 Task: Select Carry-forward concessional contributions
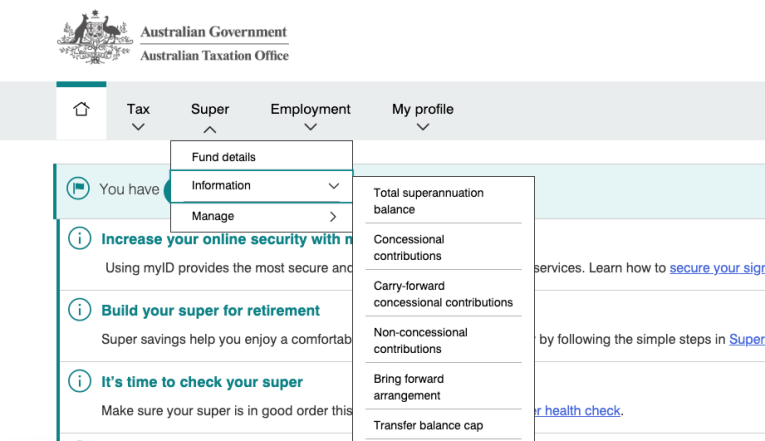[443, 294]
